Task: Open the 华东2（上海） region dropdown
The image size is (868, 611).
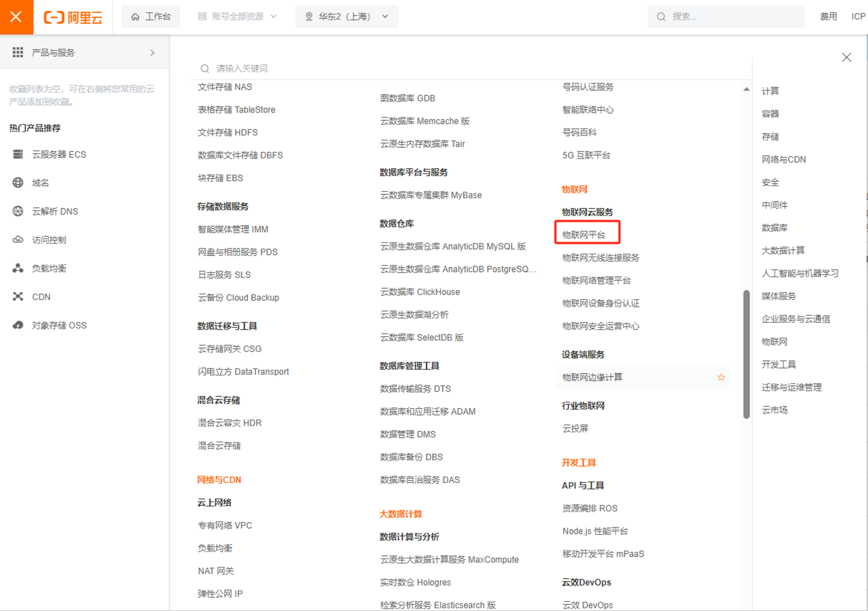Action: tap(347, 17)
